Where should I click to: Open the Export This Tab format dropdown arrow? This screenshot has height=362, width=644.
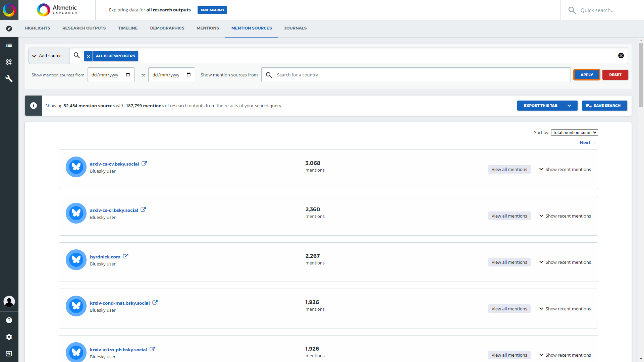pos(570,106)
